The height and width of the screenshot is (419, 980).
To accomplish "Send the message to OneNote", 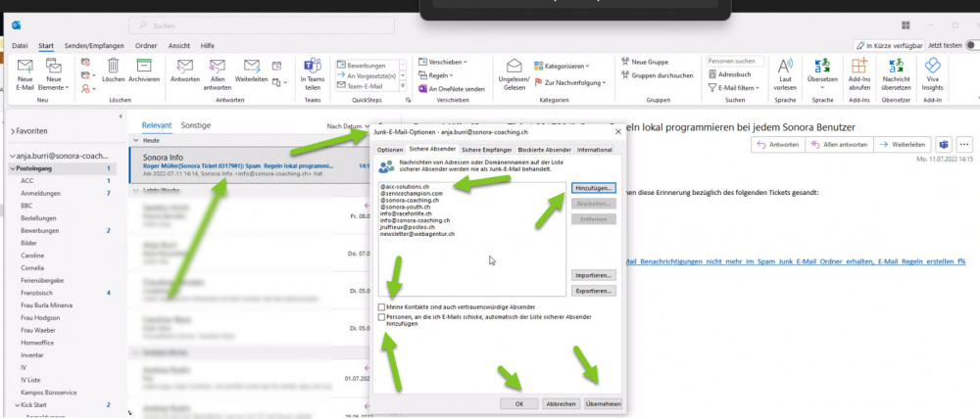I will (x=451, y=89).
